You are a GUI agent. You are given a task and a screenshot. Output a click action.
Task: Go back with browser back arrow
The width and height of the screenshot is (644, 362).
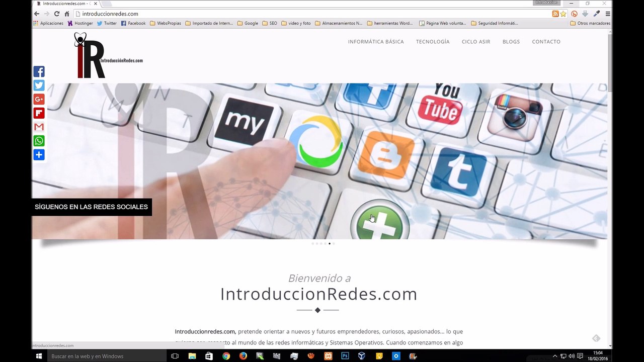click(36, 14)
